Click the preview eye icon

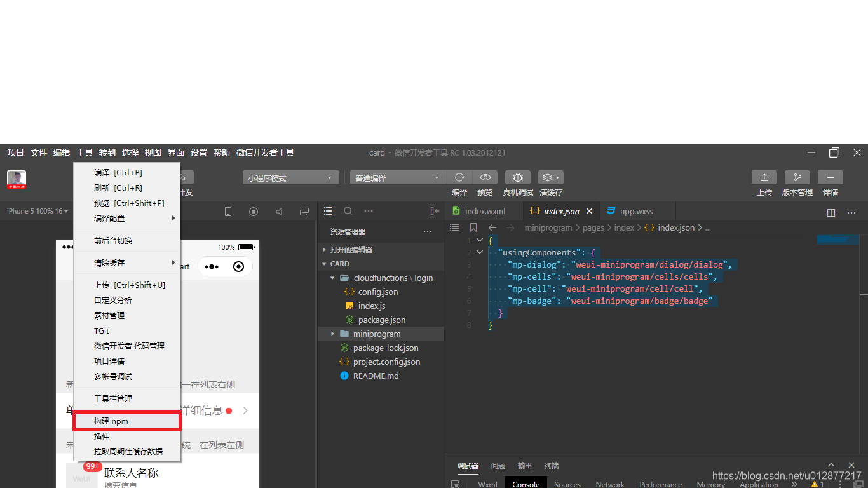tap(485, 178)
